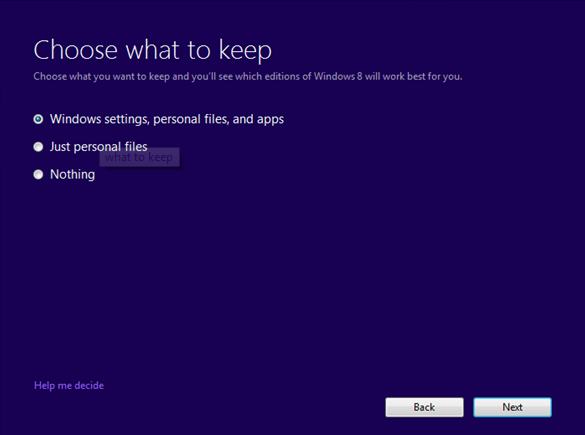Click the 'Choose what to keep' heading
Viewport: 585px width, 435px height.
coord(153,50)
